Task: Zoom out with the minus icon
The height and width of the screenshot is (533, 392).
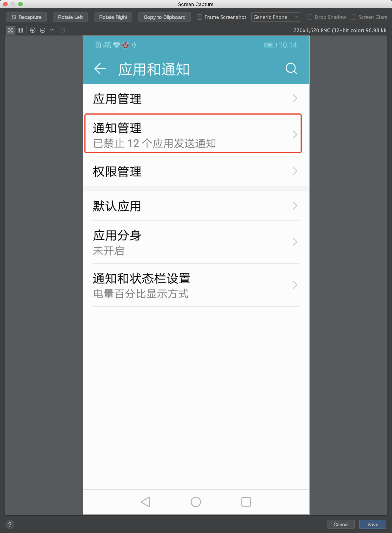Action: pos(43,30)
